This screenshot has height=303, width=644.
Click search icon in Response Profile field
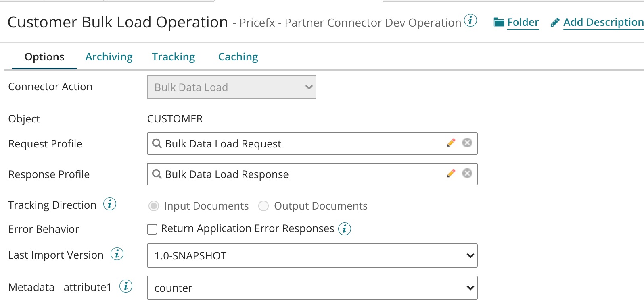pos(157,174)
